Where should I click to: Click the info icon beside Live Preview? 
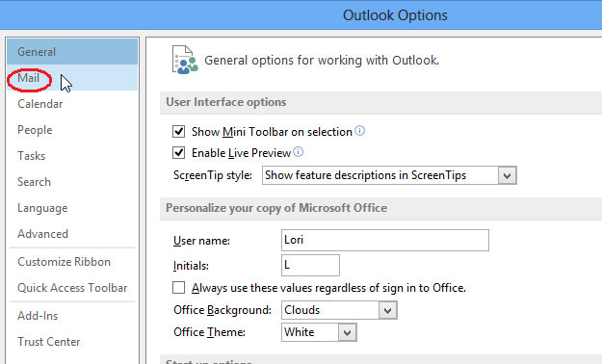pyautogui.click(x=299, y=152)
